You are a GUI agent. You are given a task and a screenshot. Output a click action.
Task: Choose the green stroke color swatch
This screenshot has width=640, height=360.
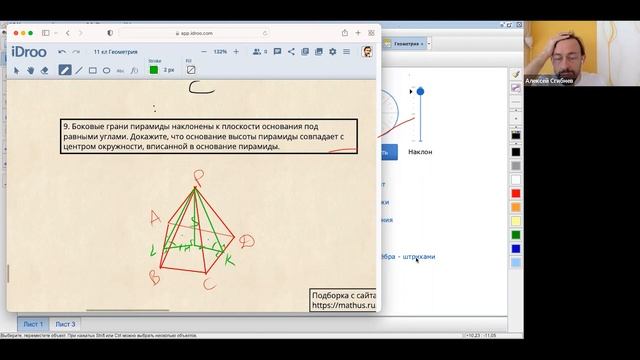tap(154, 70)
